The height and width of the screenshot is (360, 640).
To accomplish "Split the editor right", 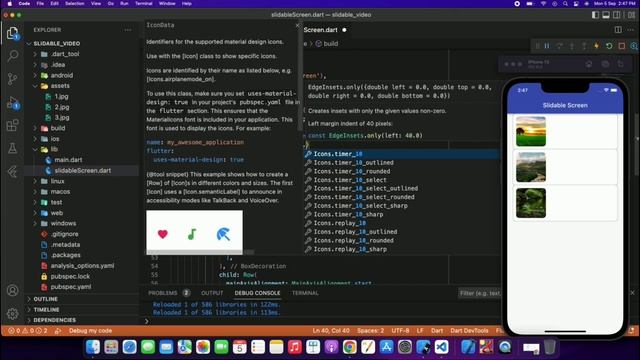I will 618,30.
